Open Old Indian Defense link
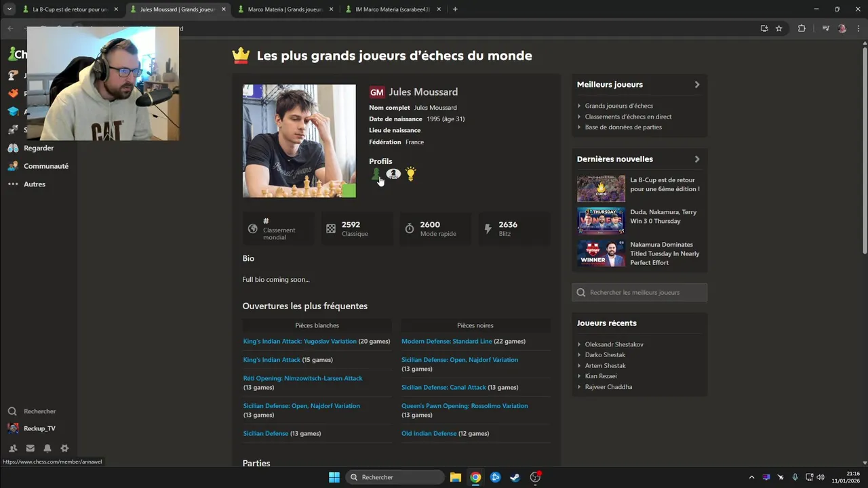868x488 pixels. click(x=429, y=434)
